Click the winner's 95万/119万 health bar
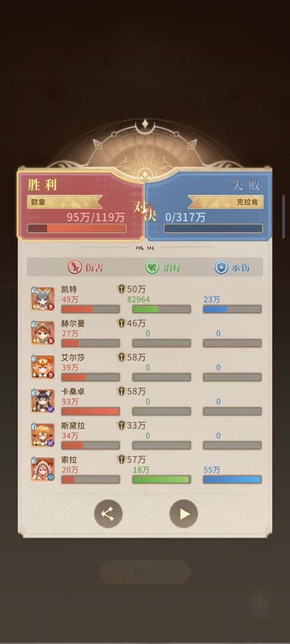Screen dimensions: 290x644 point(77,228)
